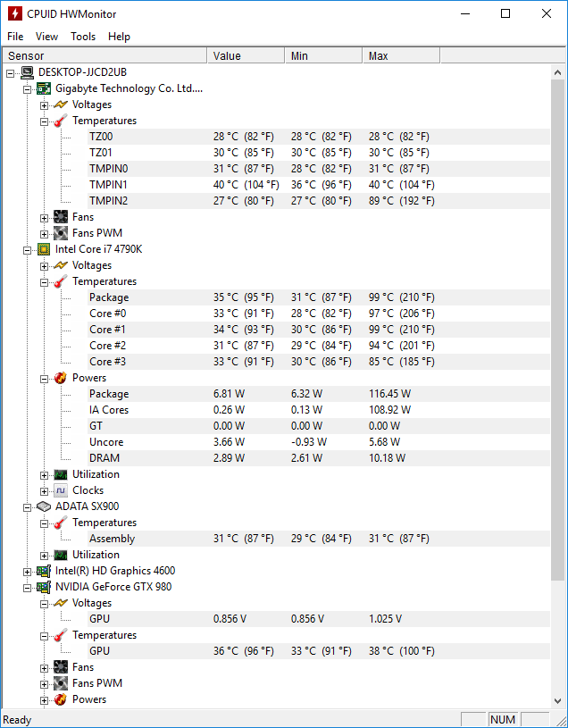Open the Tools menu
This screenshot has height=728, width=568.
83,37
